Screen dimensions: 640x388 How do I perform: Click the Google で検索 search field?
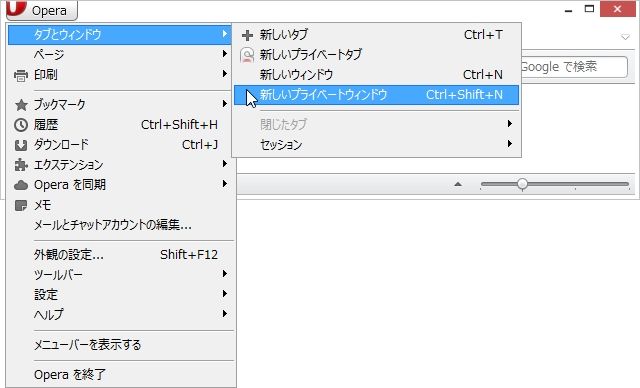(x=574, y=67)
